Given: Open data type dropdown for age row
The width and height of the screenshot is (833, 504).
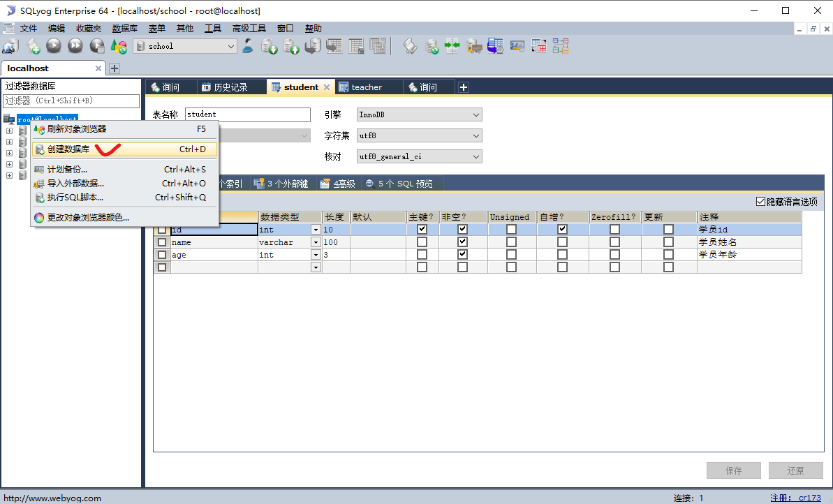Looking at the screenshot, I should pos(316,255).
